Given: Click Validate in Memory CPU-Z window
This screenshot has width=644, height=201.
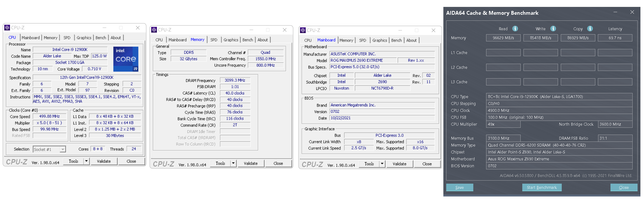Looking at the screenshot, I should coord(251,163).
